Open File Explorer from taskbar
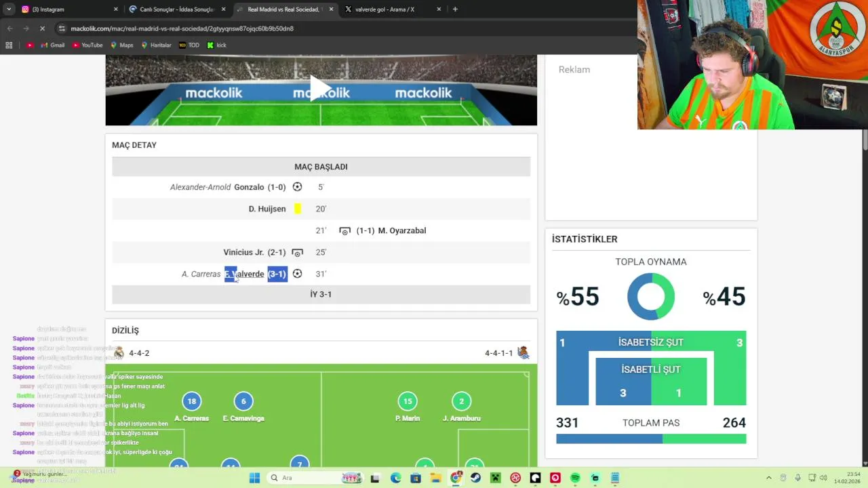Viewport: 868px width, 488px height. pos(435,478)
